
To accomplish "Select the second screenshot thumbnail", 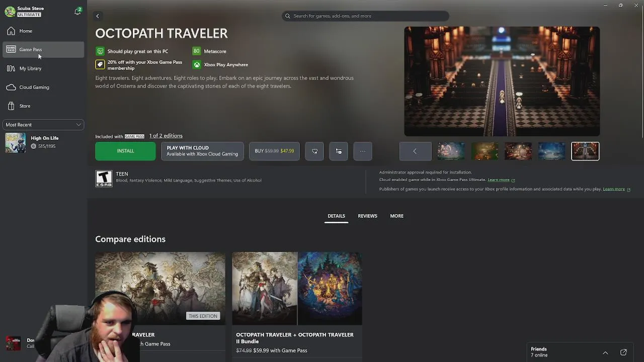I will pos(485,151).
